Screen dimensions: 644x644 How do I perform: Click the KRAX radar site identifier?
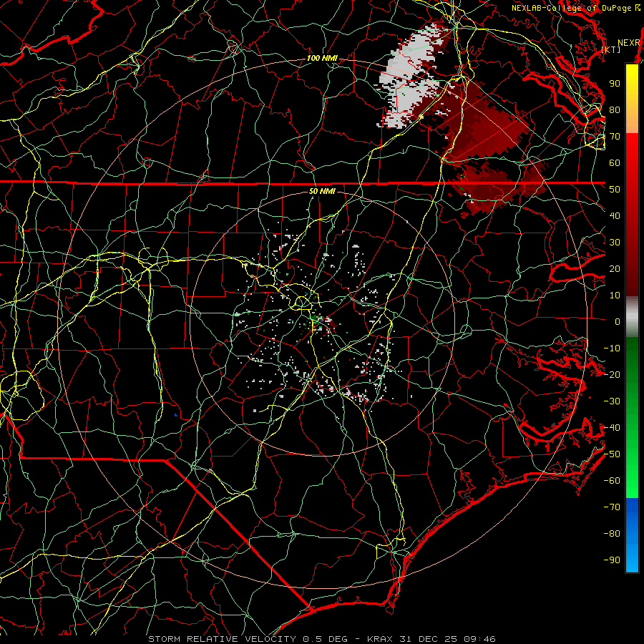click(380, 639)
